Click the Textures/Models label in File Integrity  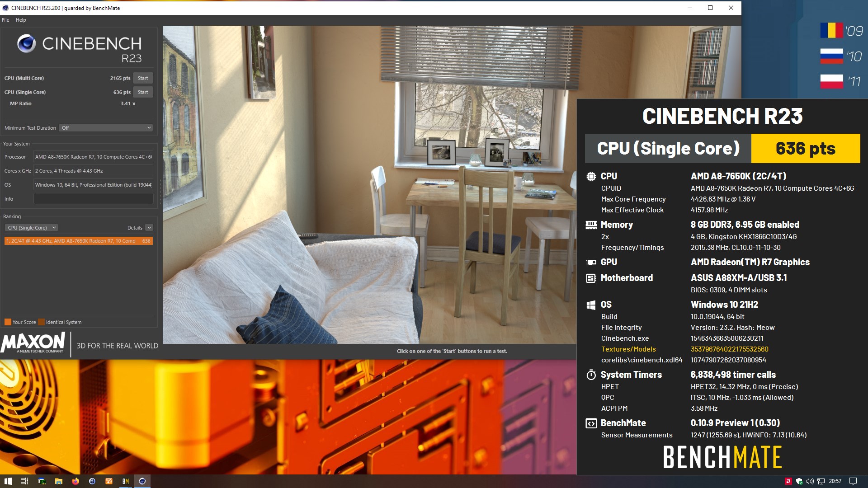(x=628, y=349)
